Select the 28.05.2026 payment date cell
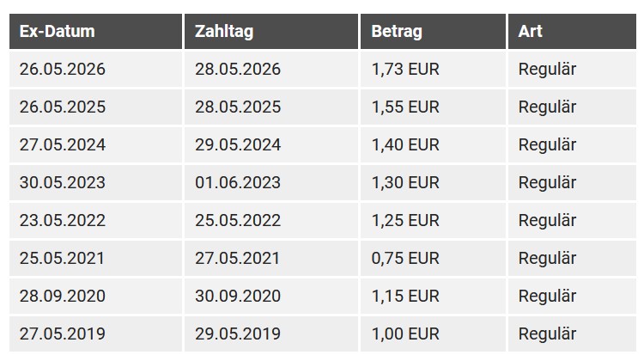This screenshot has height=355, width=644. click(271, 69)
